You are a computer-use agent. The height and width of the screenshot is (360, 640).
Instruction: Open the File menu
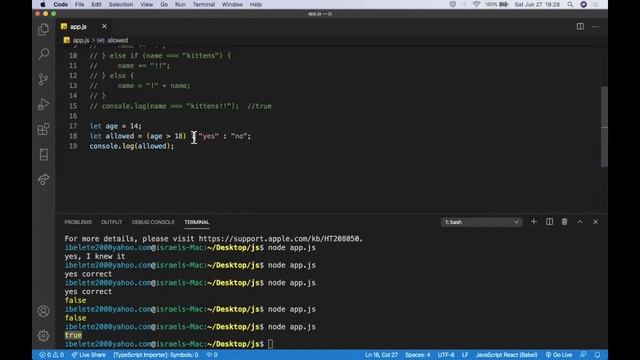pos(79,4)
